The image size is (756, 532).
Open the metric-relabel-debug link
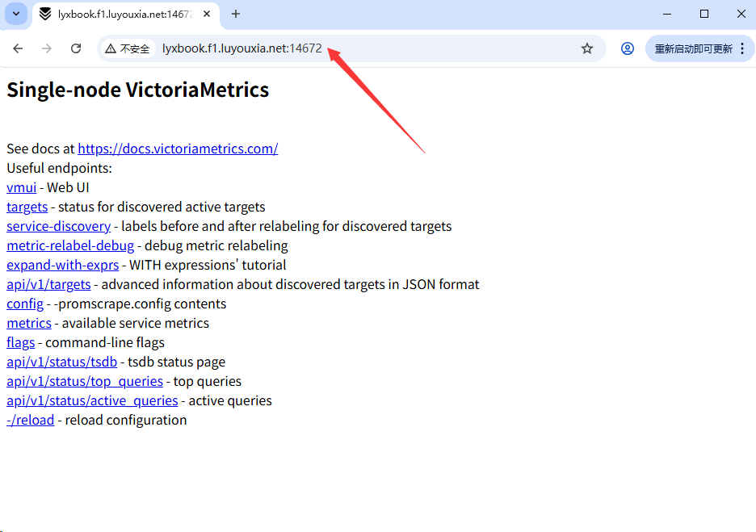(x=70, y=245)
